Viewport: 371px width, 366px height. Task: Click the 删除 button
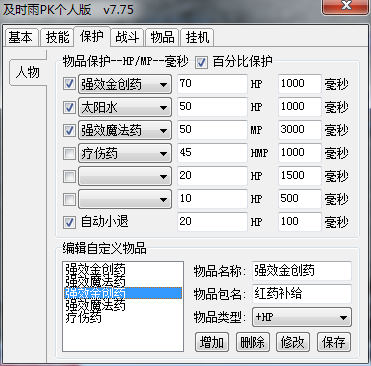253,342
